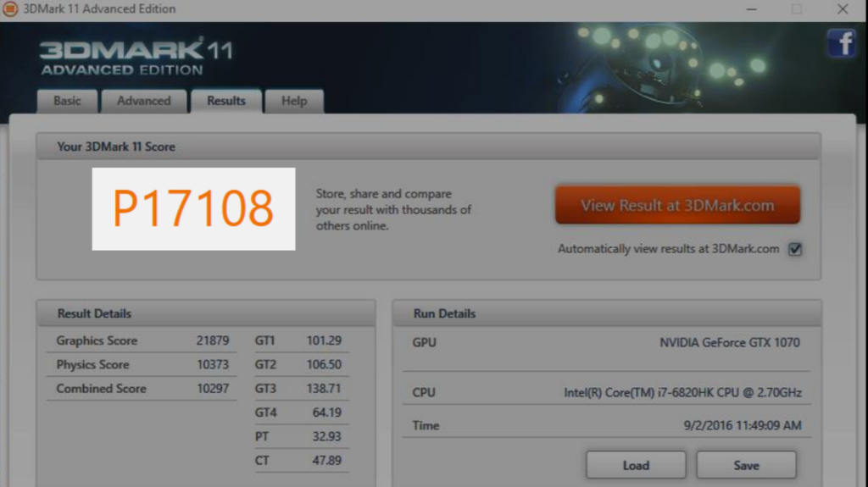Click the Physics Score label
The image size is (868, 487).
[92, 365]
